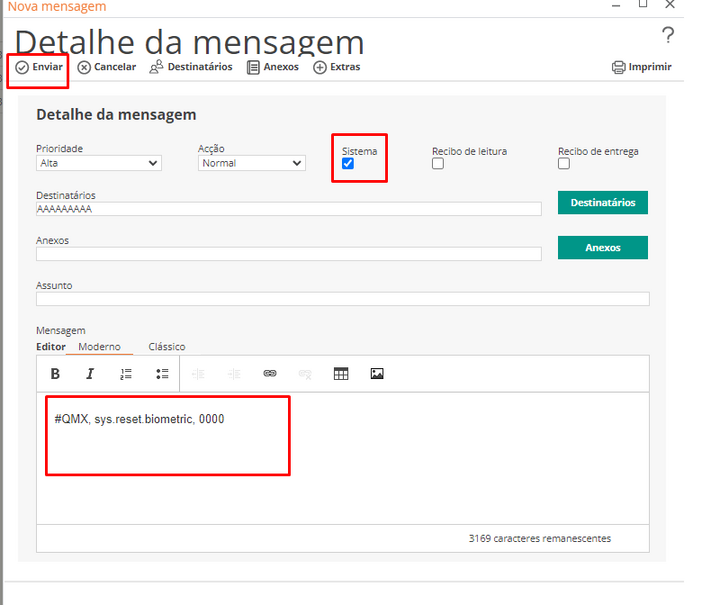Insert a numbered list
The width and height of the screenshot is (720, 605).
click(126, 374)
